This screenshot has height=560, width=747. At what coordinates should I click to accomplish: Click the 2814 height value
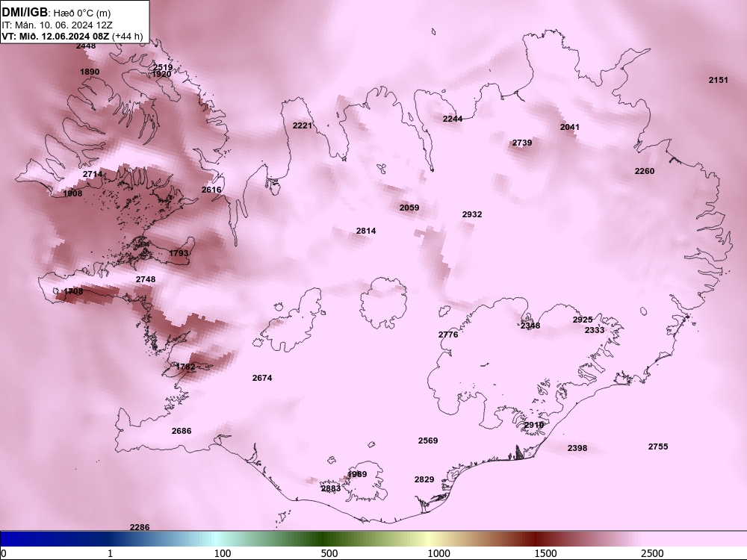click(x=366, y=231)
